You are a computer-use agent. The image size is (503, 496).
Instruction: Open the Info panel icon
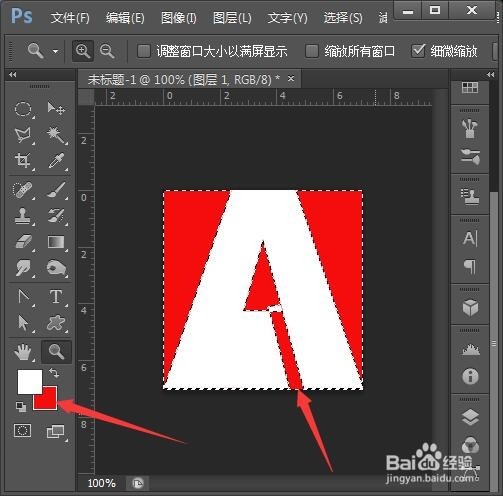(470, 376)
